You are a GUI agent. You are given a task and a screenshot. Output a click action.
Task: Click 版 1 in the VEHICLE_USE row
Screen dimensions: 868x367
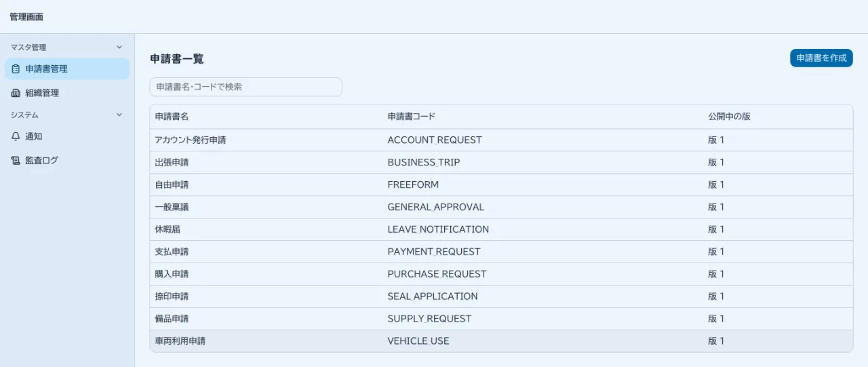point(716,341)
